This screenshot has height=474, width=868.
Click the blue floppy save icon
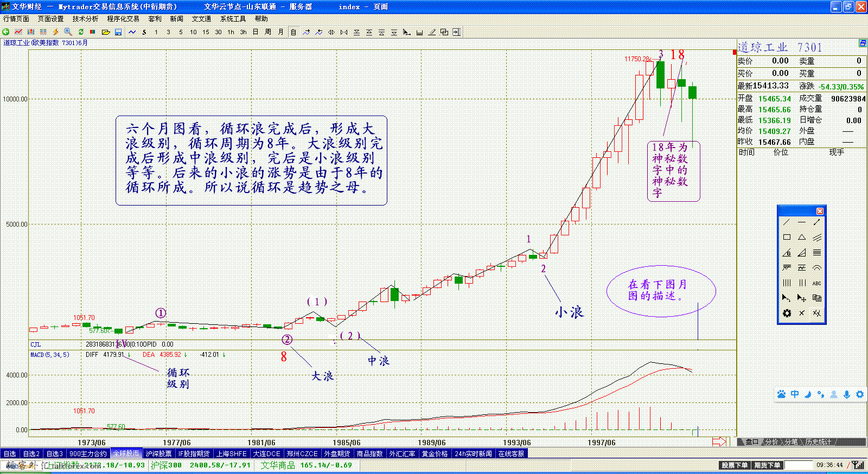tap(118, 32)
